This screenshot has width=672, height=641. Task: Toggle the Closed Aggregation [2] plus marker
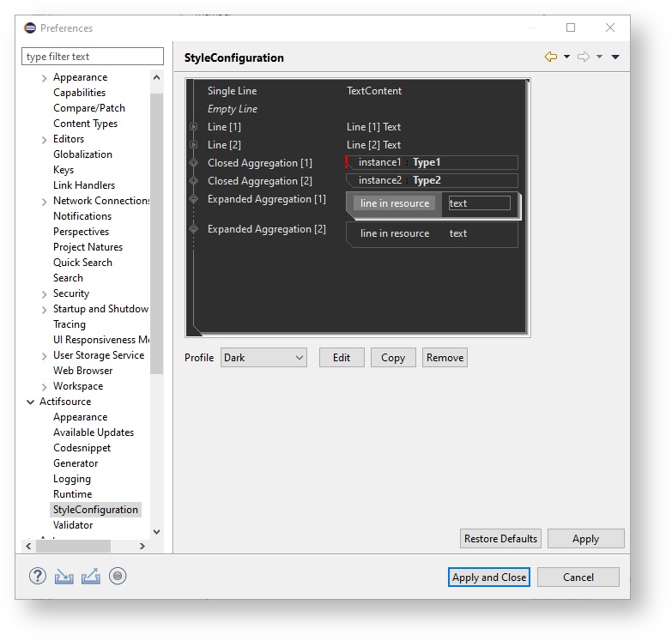pyautogui.click(x=194, y=180)
